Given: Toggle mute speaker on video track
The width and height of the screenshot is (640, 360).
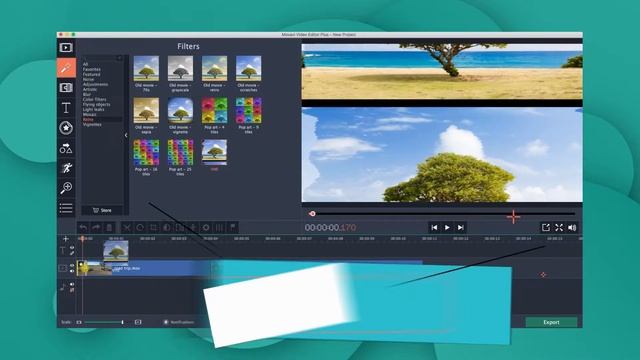Looking at the screenshot, I should pyautogui.click(x=72, y=271).
